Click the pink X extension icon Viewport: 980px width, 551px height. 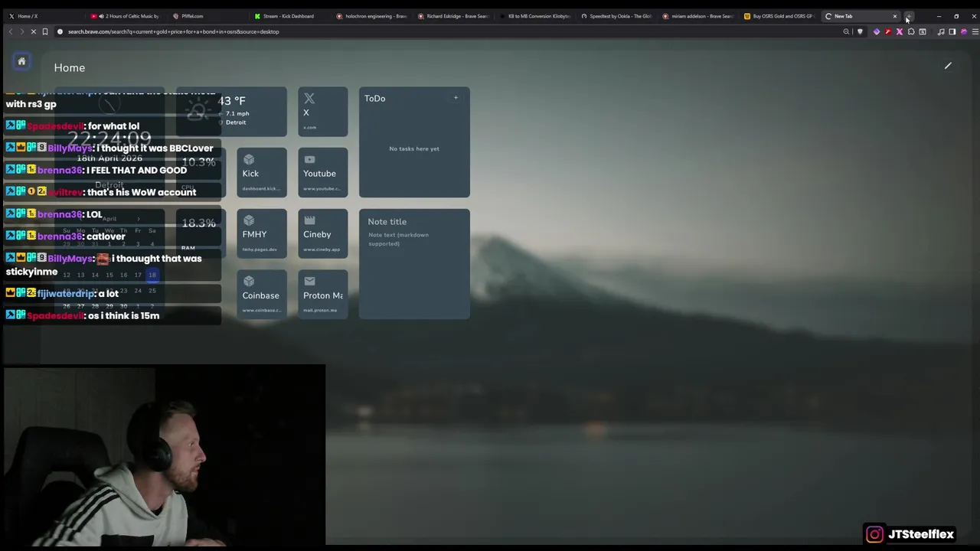[900, 31]
